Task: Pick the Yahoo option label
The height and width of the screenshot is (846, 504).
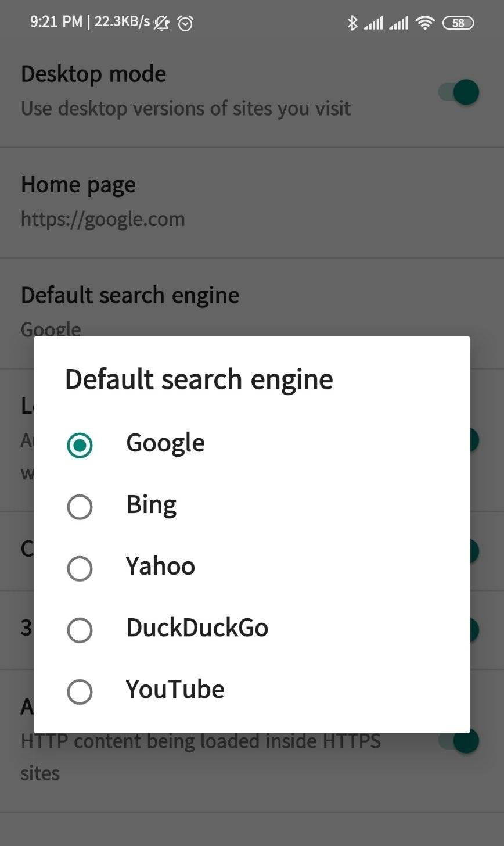Action: [161, 566]
